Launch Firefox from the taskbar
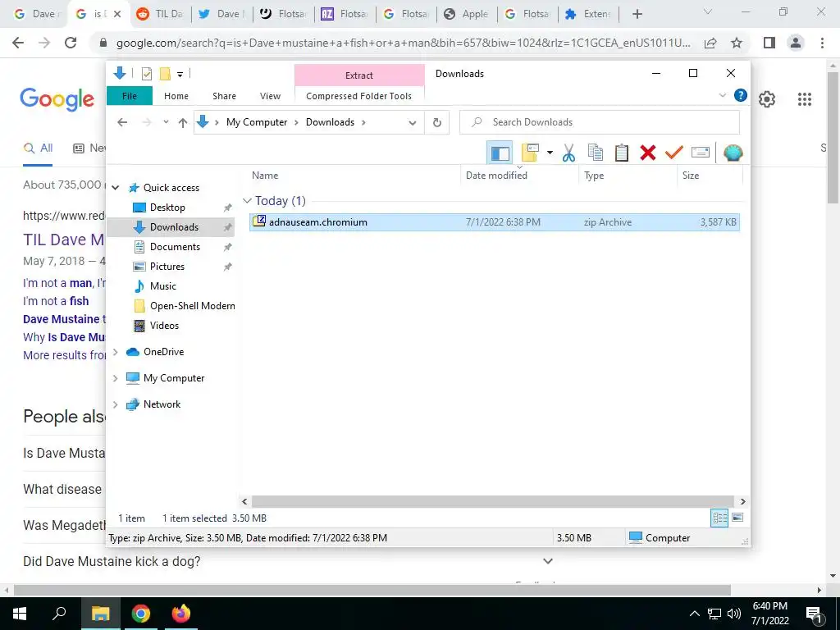The image size is (840, 630). click(180, 614)
